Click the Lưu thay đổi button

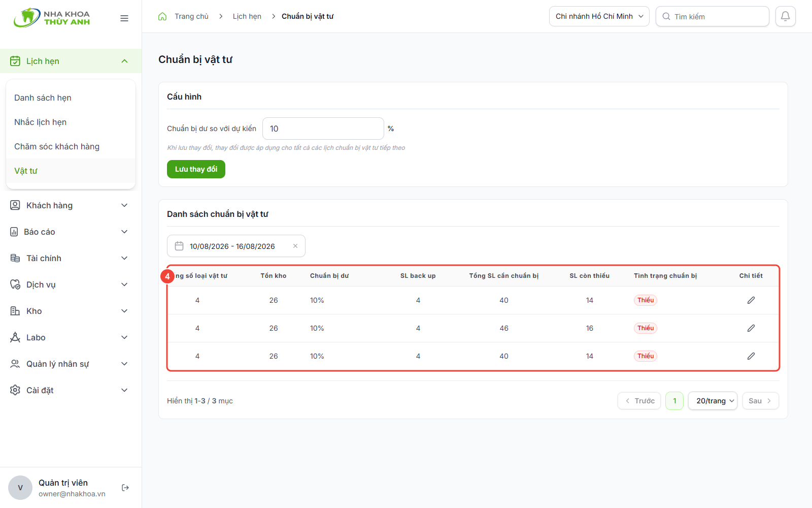pos(196,169)
